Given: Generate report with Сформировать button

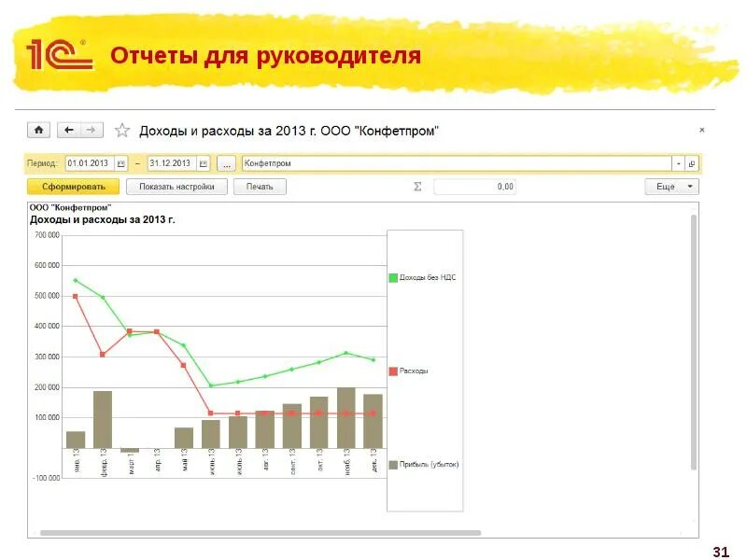Looking at the screenshot, I should tap(73, 187).
